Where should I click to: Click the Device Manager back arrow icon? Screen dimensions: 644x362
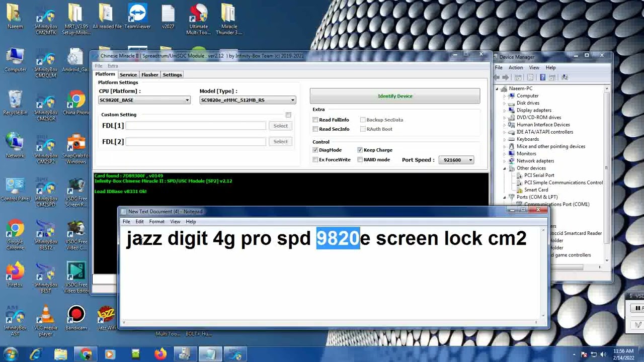(x=497, y=77)
